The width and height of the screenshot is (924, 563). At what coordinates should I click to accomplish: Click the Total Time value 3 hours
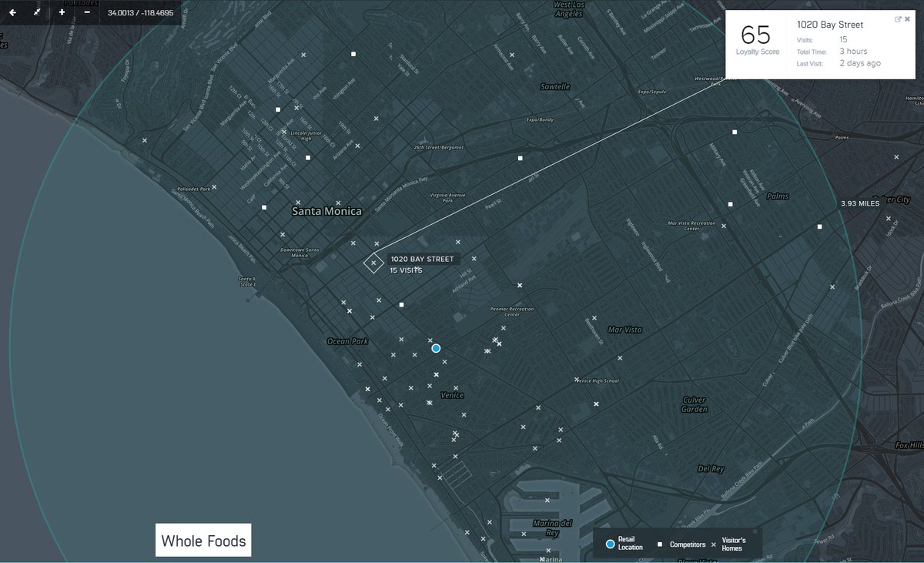[853, 52]
